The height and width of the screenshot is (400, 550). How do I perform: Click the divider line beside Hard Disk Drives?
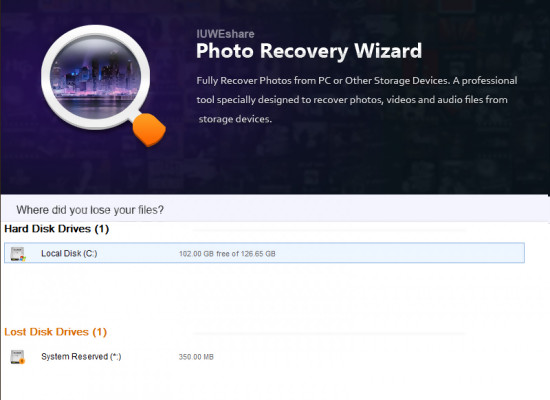(329, 231)
